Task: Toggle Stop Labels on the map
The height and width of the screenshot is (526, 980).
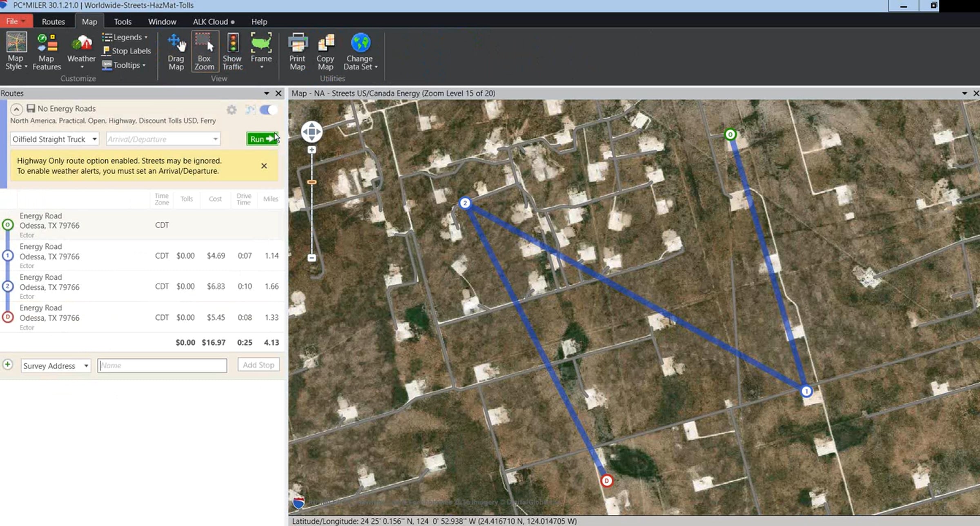Action: pos(127,51)
